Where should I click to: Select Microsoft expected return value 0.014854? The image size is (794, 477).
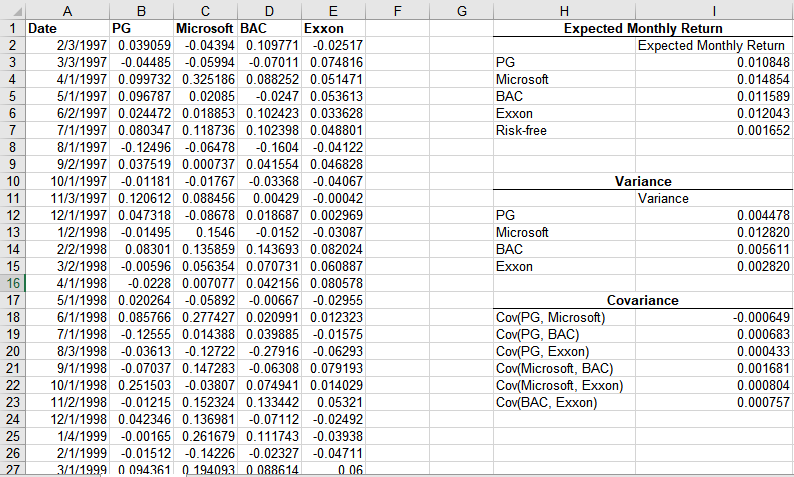(x=714, y=80)
